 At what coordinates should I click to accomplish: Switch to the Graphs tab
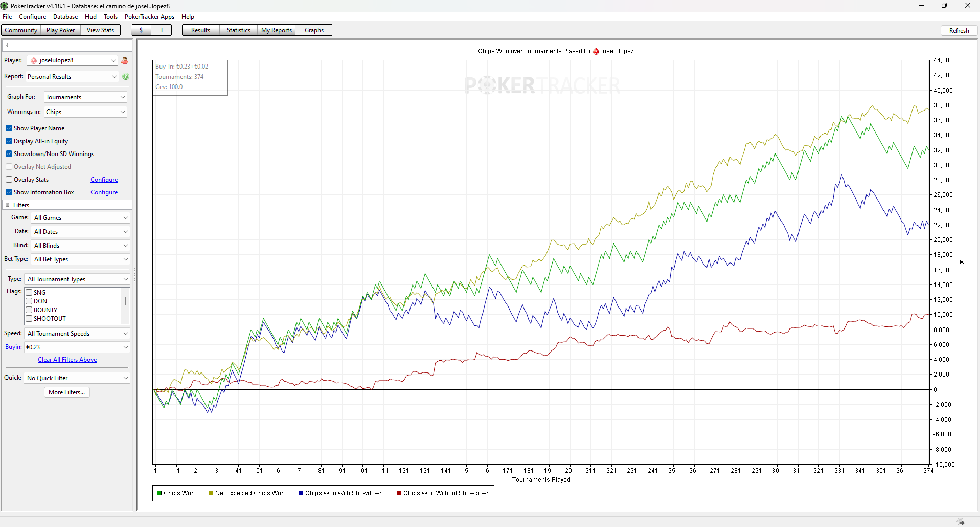coord(314,30)
